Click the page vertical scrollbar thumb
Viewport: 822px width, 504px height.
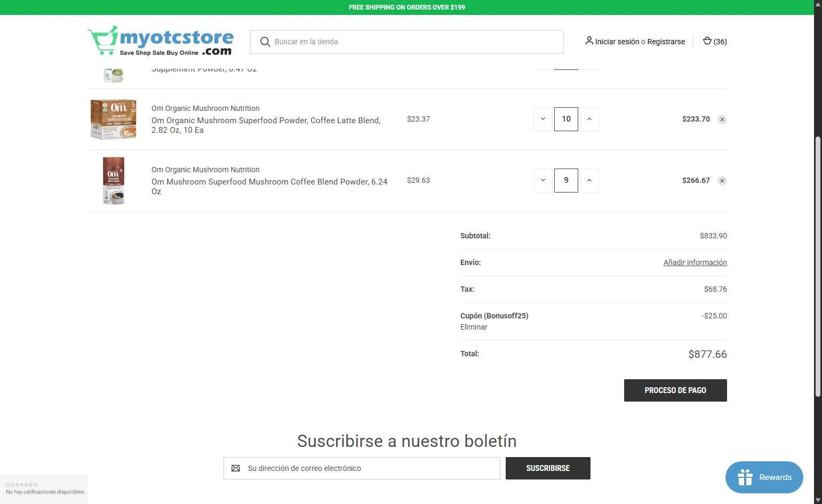pyautogui.click(x=818, y=267)
